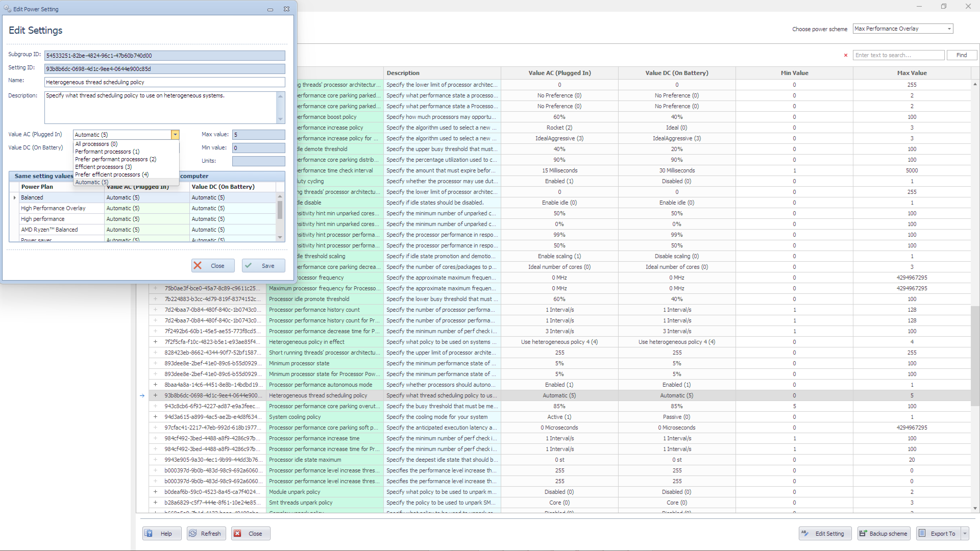Expand the Balanced power plan row arrow

tap(15, 197)
